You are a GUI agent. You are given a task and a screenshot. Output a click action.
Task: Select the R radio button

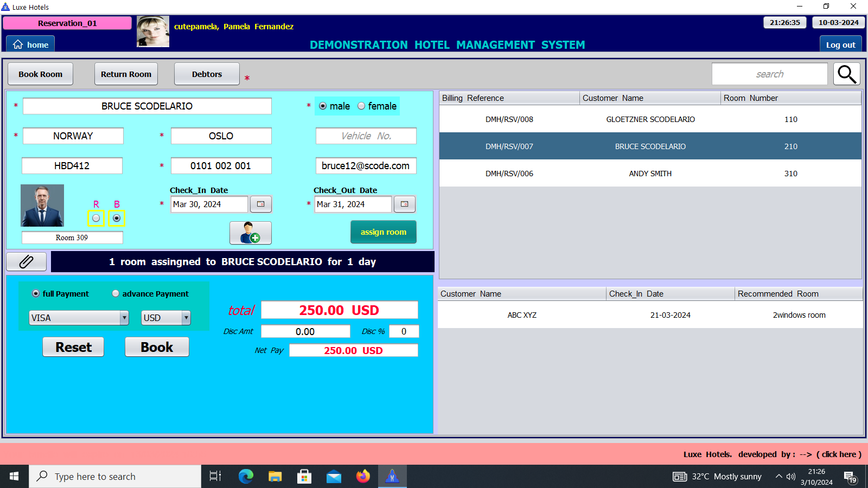pyautogui.click(x=96, y=218)
